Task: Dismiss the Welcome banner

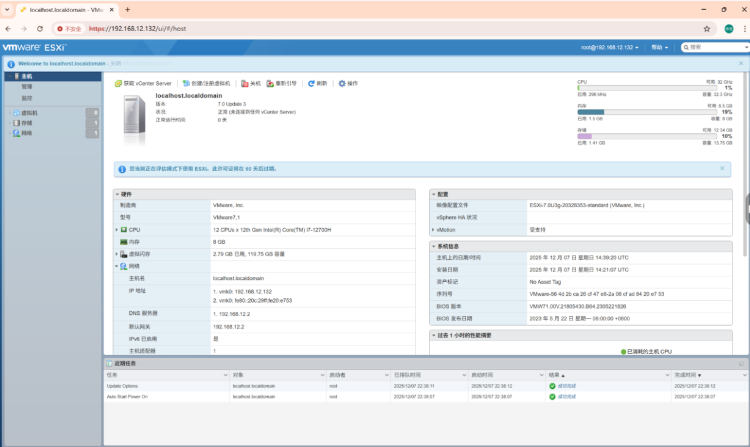Action: click(x=741, y=63)
